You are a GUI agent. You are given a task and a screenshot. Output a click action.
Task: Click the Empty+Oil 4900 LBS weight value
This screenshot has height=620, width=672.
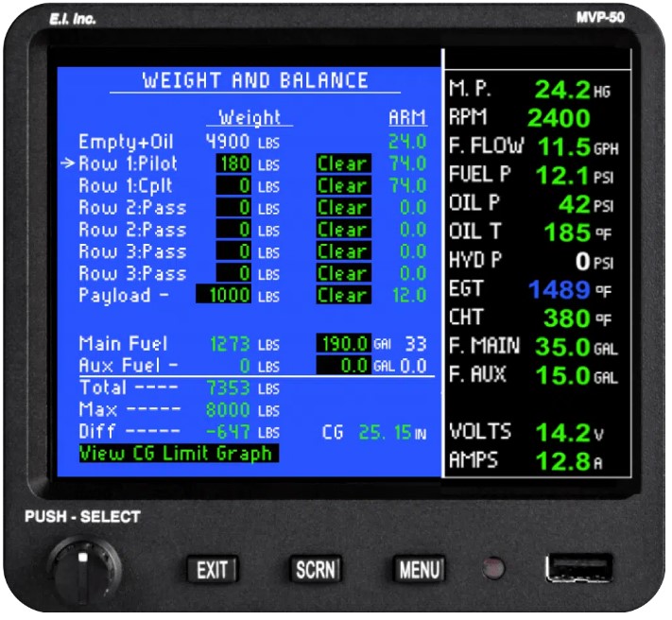tap(228, 143)
